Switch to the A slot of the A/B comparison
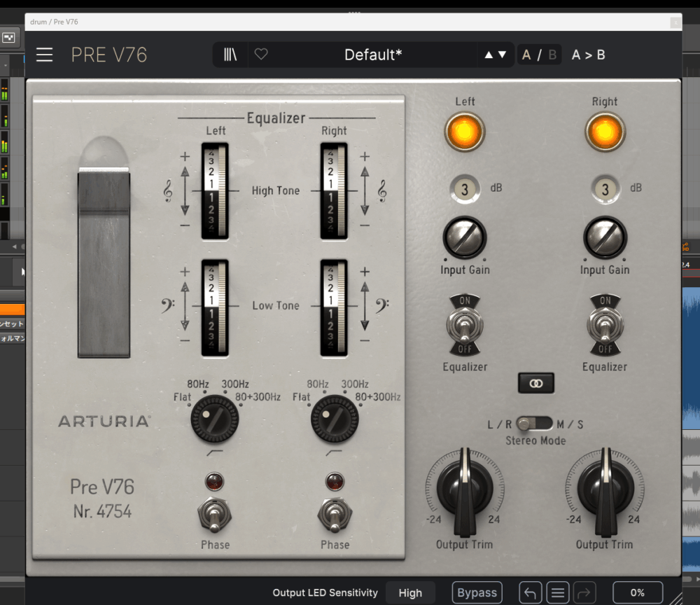Image resolution: width=700 pixels, height=605 pixels. (x=526, y=55)
